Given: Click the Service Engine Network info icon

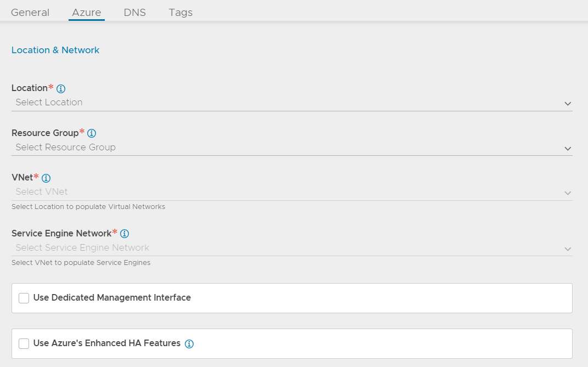Looking at the screenshot, I should [125, 234].
